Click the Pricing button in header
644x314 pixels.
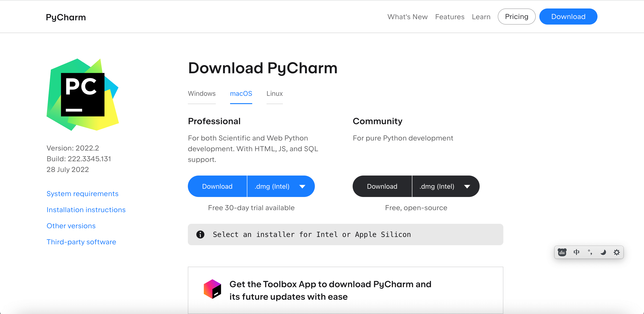coord(516,17)
